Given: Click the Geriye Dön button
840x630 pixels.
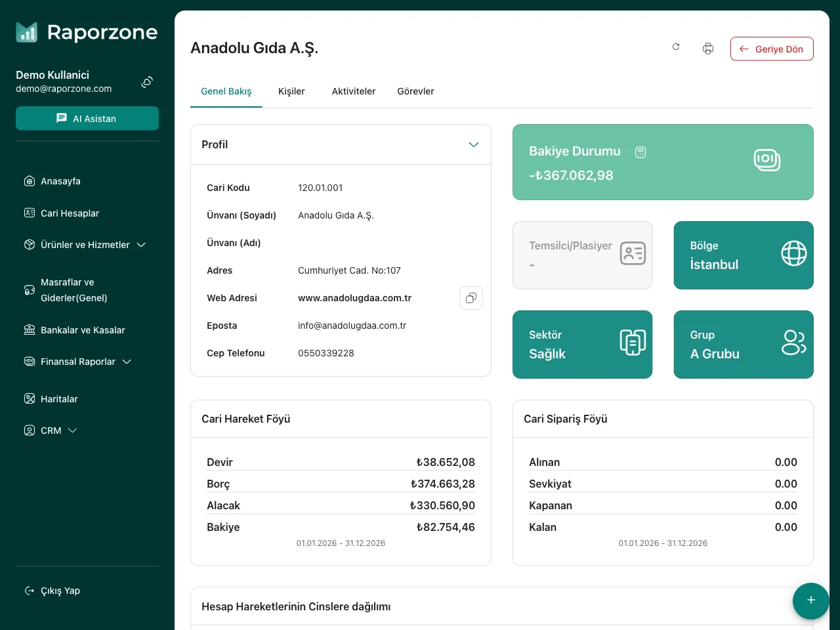Looking at the screenshot, I should click(x=771, y=49).
